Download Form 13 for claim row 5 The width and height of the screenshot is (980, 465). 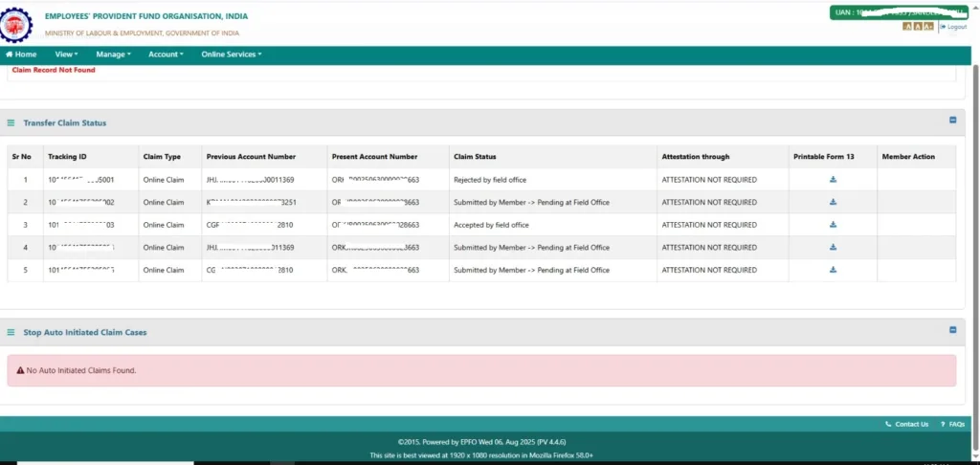coord(833,270)
